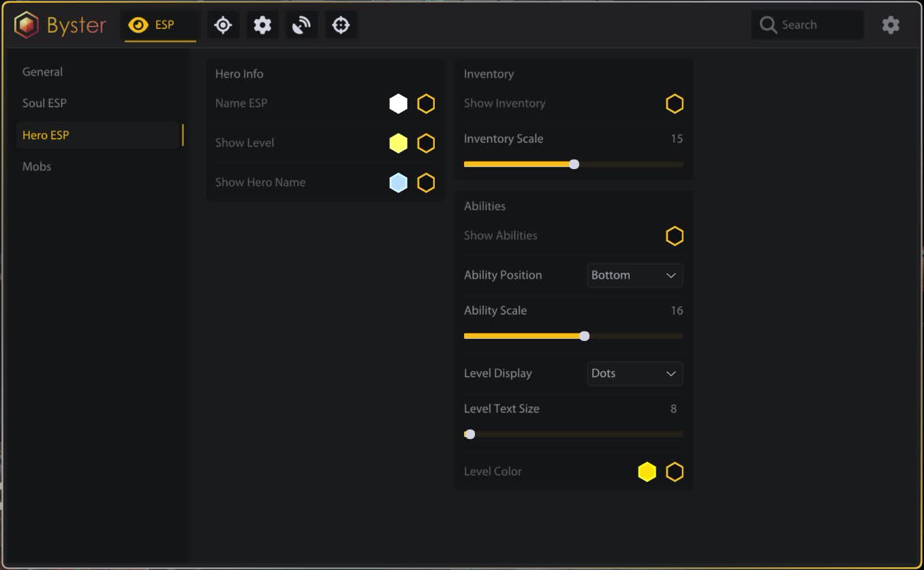The image size is (924, 570).
Task: Toggle the Show Abilities hexagon switch
Action: [675, 236]
